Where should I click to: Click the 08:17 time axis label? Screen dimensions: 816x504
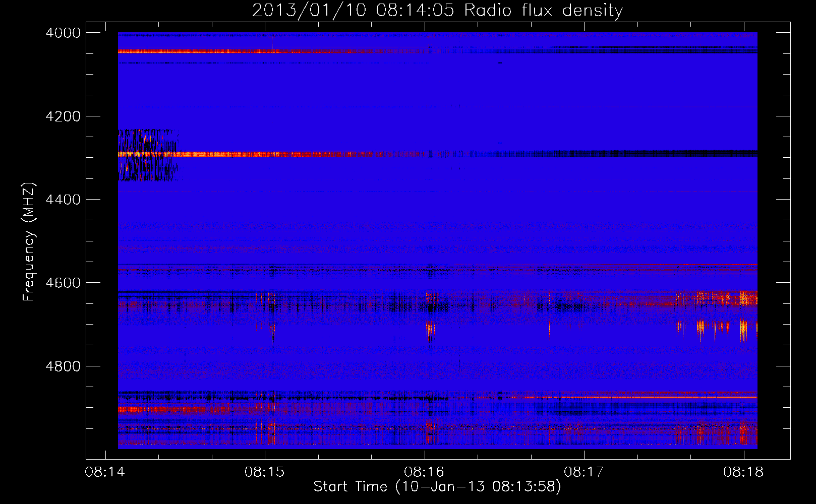click(584, 472)
